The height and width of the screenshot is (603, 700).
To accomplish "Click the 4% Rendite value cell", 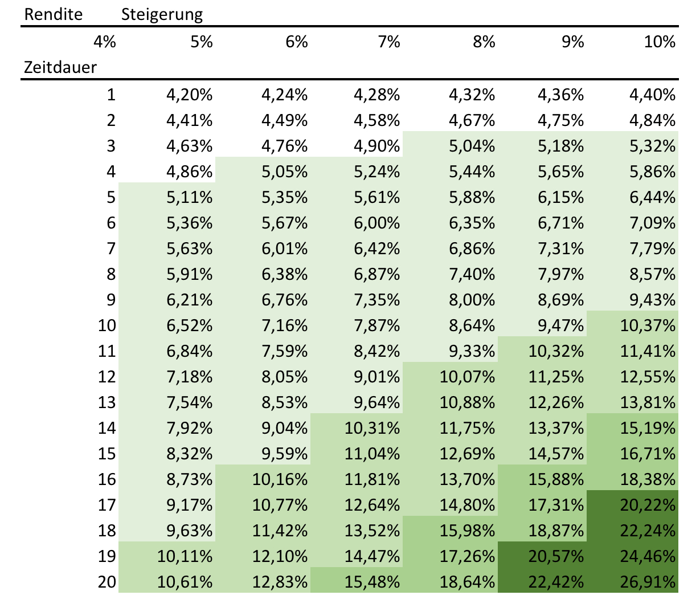I will 105,42.
